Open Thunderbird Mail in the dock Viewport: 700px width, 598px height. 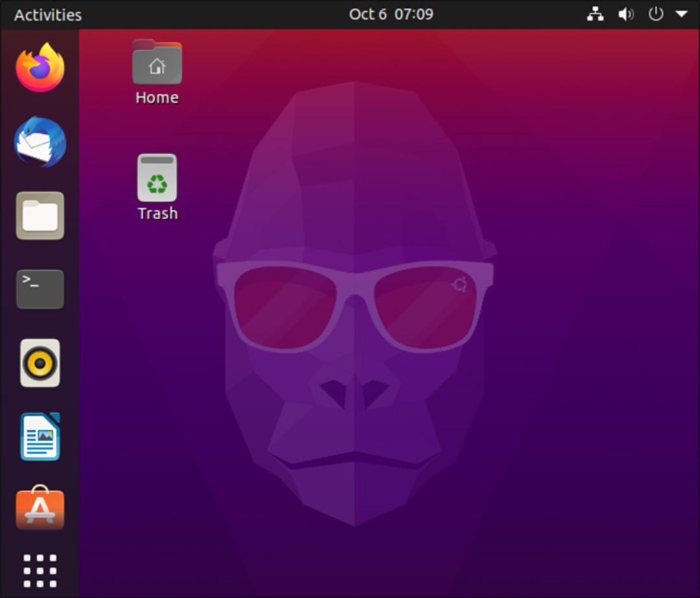[40, 142]
